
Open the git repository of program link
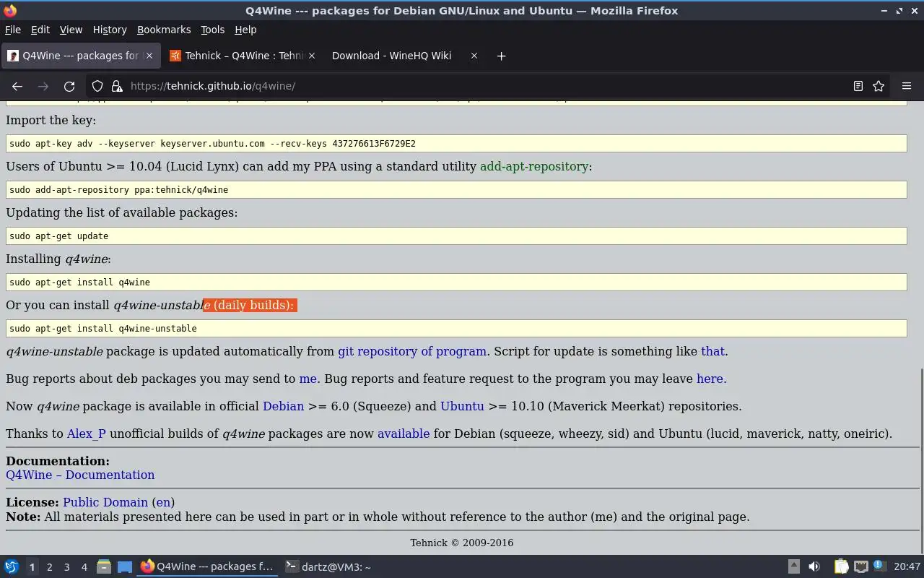(412, 351)
